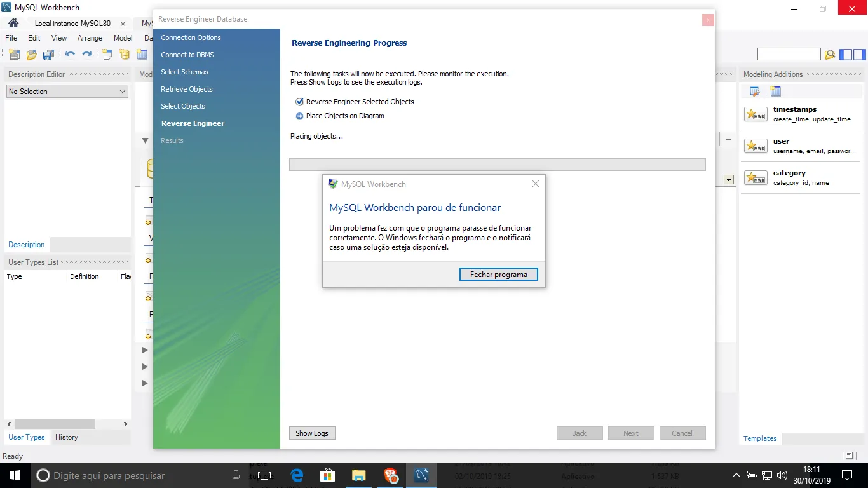Click the new diagram page toolbar icon

point(108,55)
